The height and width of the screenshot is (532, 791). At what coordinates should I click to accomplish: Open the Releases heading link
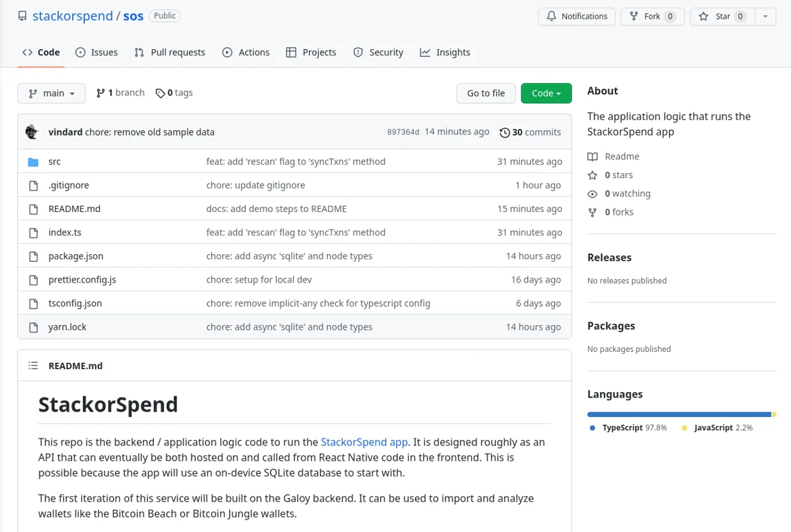pyautogui.click(x=610, y=258)
